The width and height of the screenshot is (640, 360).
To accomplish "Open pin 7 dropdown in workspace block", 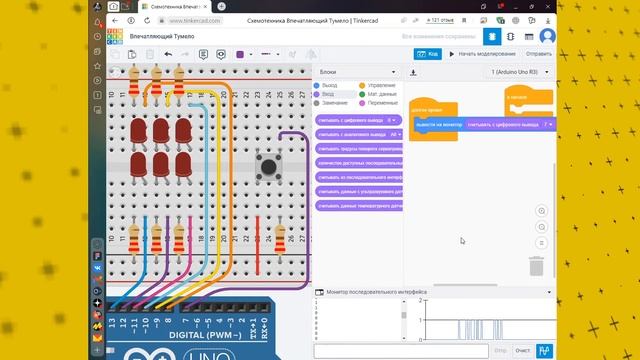I will (547, 124).
